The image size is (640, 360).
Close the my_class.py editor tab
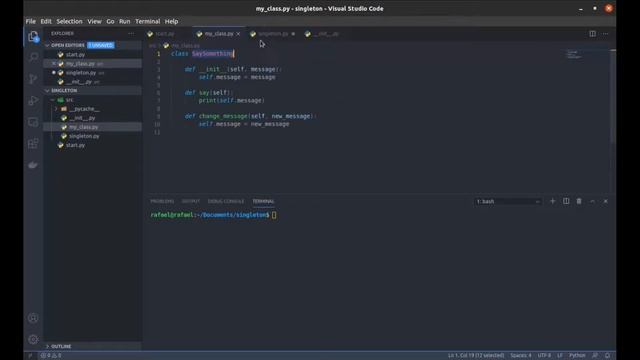[x=238, y=34]
